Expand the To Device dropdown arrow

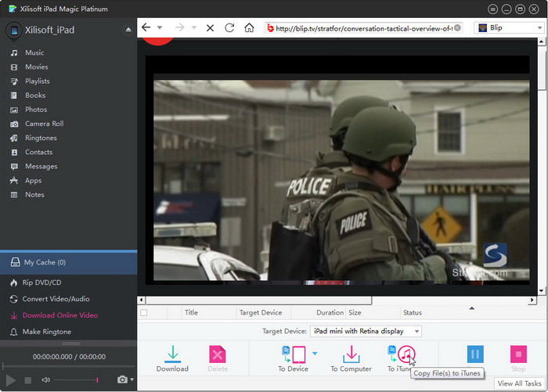(x=315, y=354)
